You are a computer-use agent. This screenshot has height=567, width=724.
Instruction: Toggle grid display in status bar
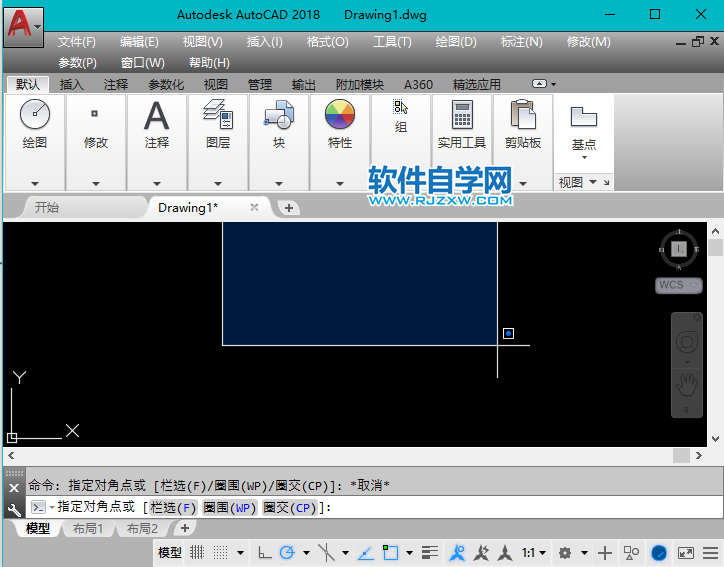point(197,552)
